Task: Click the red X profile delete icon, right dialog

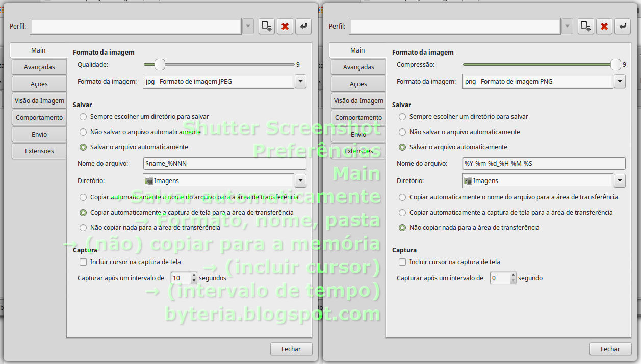Action: point(604,26)
